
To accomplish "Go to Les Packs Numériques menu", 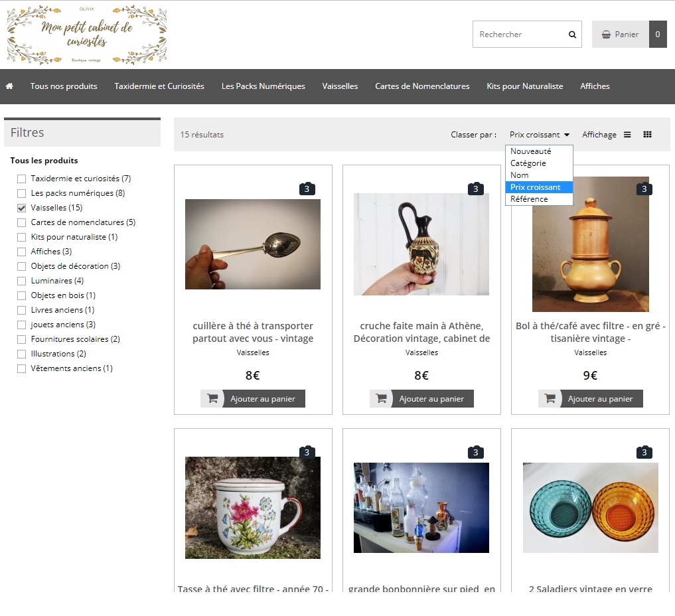I will pos(263,86).
